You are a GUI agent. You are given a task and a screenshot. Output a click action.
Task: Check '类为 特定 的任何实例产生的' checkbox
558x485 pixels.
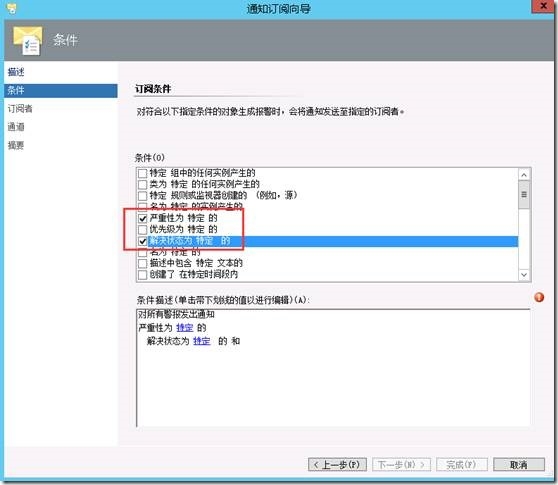pos(142,184)
